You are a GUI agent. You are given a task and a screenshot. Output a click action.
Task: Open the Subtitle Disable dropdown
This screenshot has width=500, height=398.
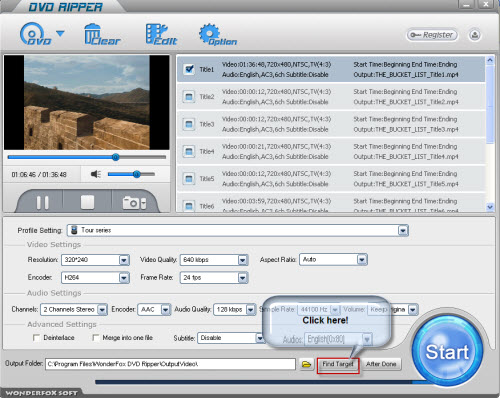point(260,338)
